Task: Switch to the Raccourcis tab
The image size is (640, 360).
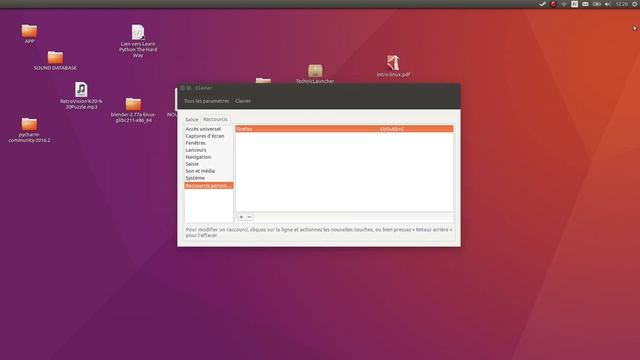Action: point(215,119)
